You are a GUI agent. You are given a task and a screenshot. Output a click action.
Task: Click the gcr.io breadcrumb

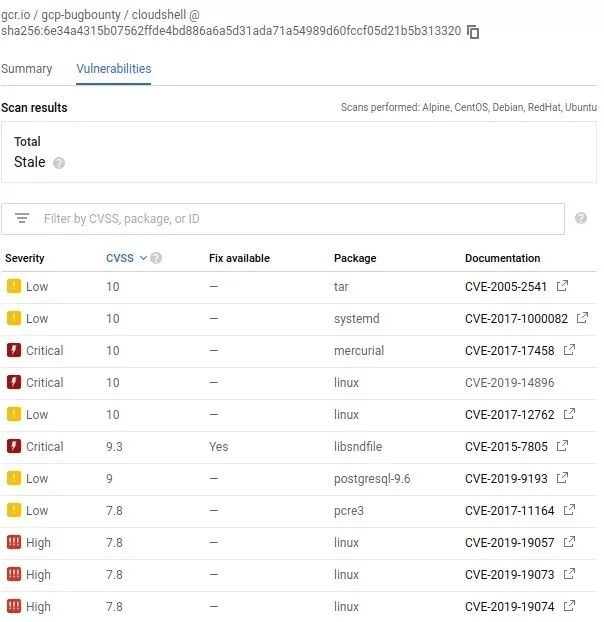[16, 15]
